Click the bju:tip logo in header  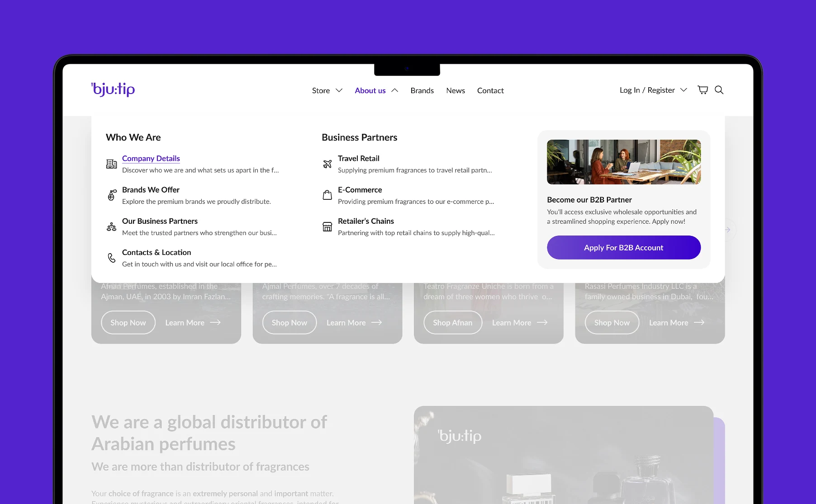(x=113, y=89)
